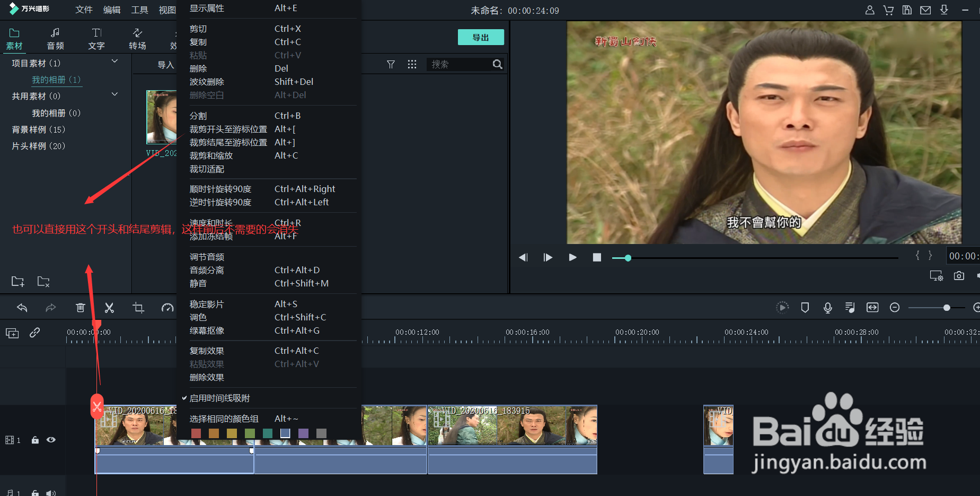Click the 导出 export button
This screenshot has height=496, width=980.
point(481,37)
